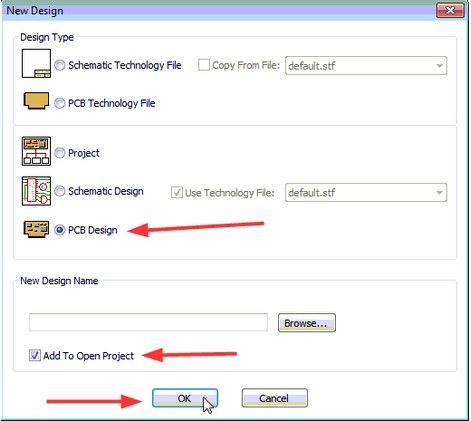Open the Copy From File default.stf dropdown
The height and width of the screenshot is (421, 471).
point(366,66)
